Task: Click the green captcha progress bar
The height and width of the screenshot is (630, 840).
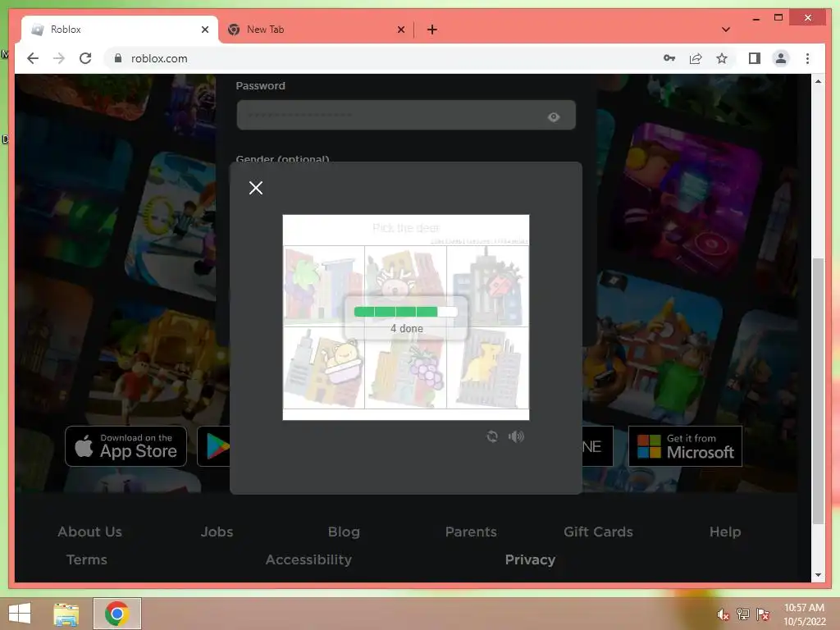Action: pos(405,312)
